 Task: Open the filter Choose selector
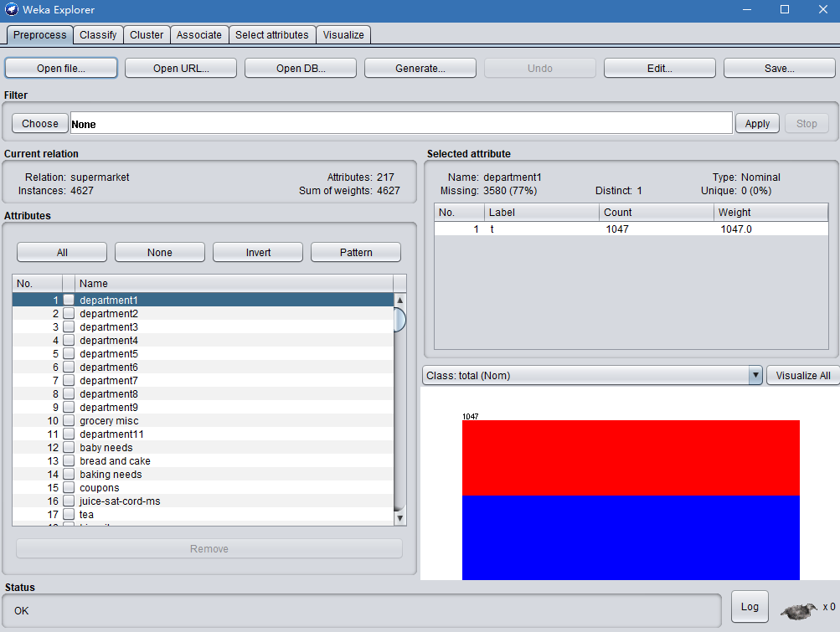point(40,124)
